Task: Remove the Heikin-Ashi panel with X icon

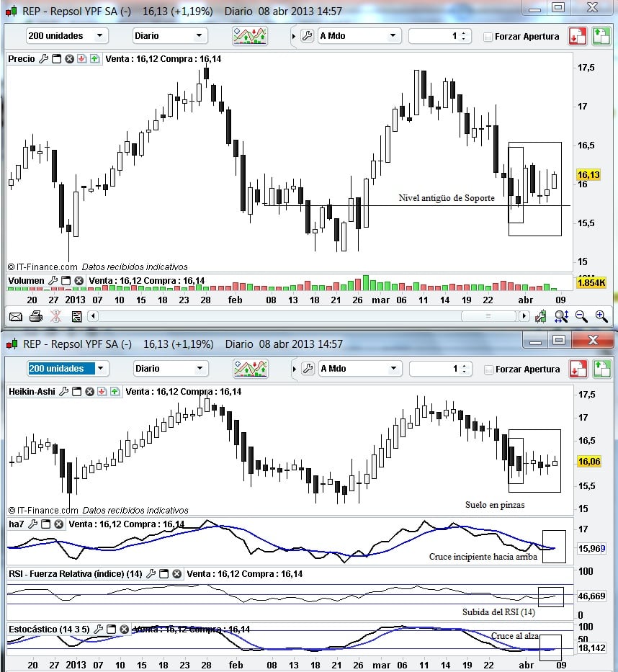Action: [89, 391]
